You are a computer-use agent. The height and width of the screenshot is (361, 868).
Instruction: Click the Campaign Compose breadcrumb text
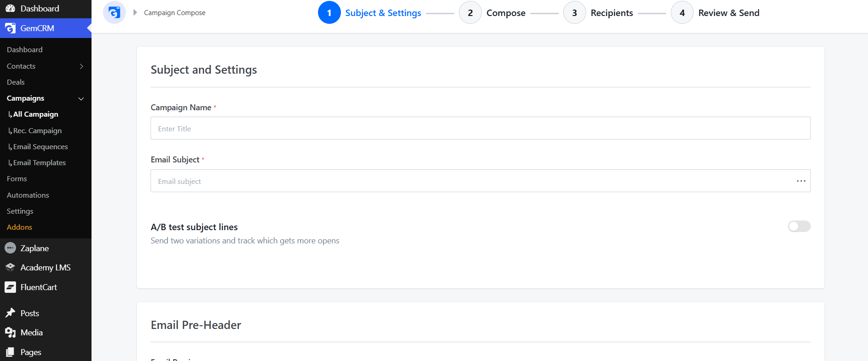pyautogui.click(x=175, y=13)
